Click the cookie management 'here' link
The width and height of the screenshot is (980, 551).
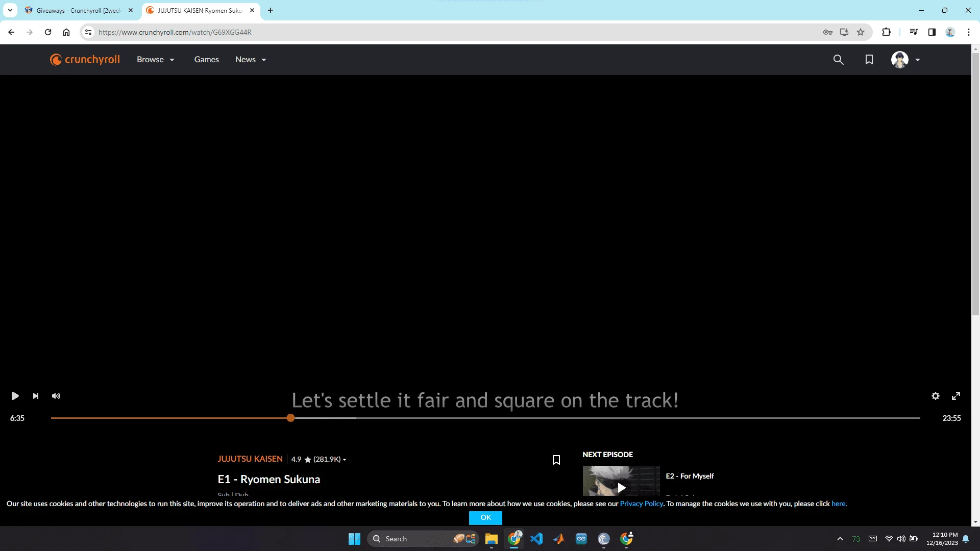839,504
